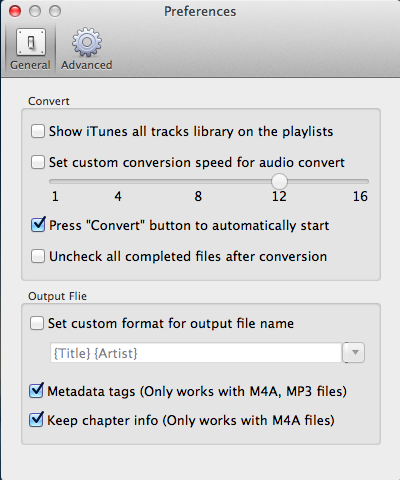Uncheck Keep chapter info option
This screenshot has width=400, height=480.
36,420
